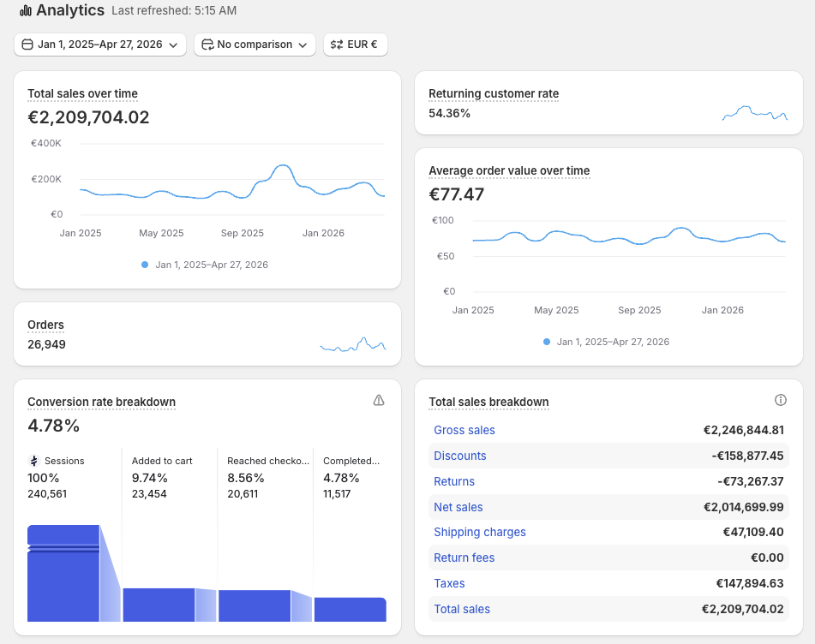The height and width of the screenshot is (644, 815).
Task: Click the Reached checkout column label
Action: (268, 461)
